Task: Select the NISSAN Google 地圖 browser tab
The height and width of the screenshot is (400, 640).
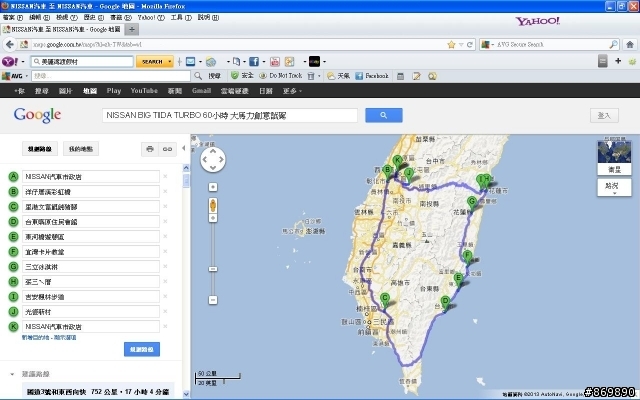Action: (x=62, y=29)
